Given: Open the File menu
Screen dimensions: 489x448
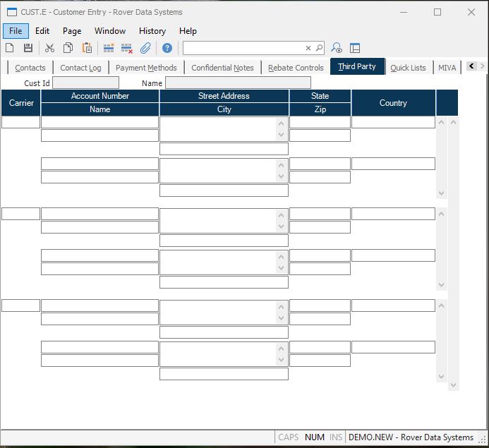Looking at the screenshot, I should pyautogui.click(x=16, y=31).
